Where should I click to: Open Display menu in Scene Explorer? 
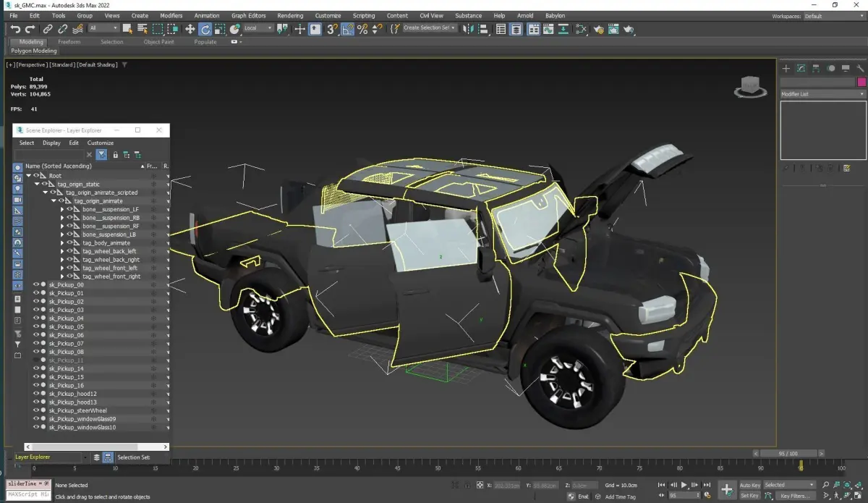point(51,143)
